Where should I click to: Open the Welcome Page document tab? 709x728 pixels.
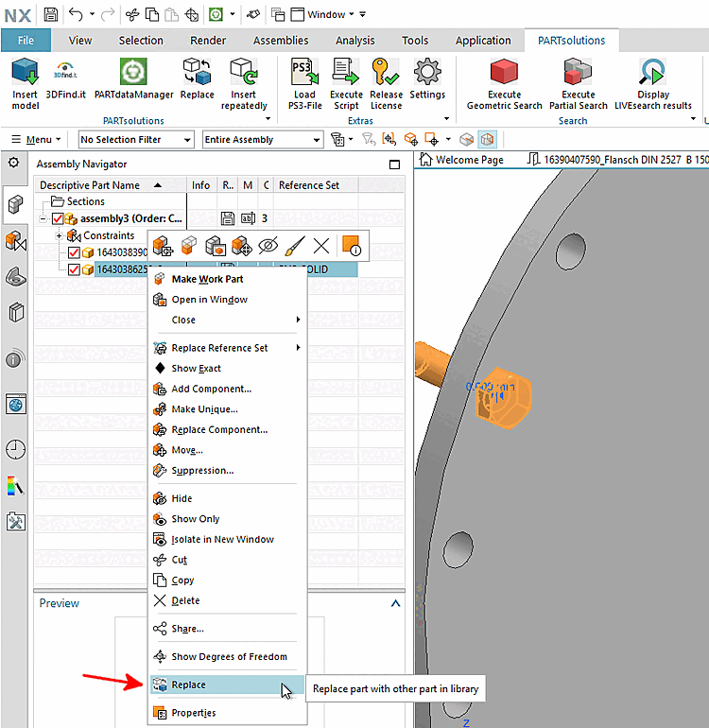click(x=461, y=160)
